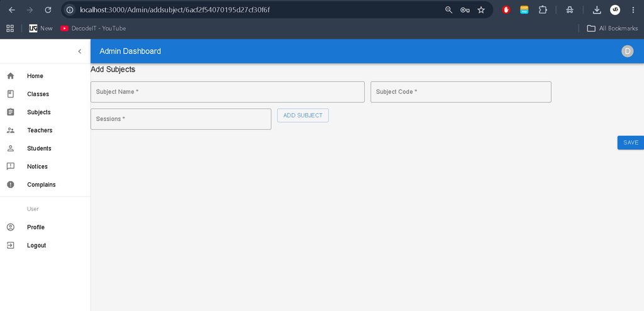644x311 pixels.
Task: Click the Teachers menu label
Action: [x=40, y=131]
